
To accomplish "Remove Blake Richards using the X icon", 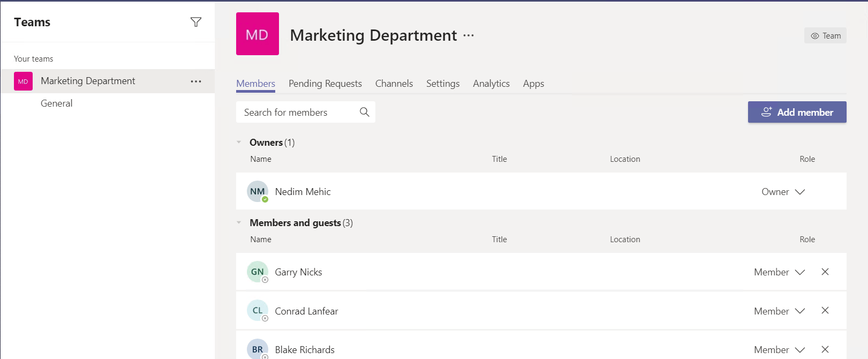I will click(825, 349).
